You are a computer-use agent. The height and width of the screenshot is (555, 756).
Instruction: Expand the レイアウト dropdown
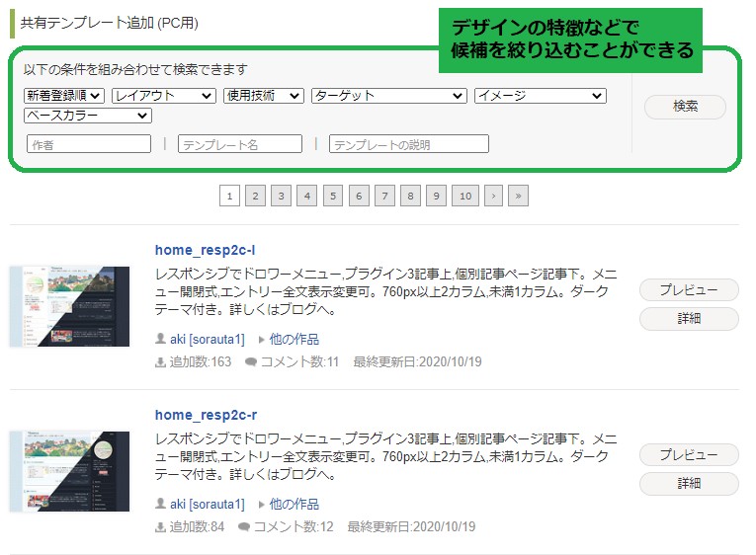[x=164, y=96]
